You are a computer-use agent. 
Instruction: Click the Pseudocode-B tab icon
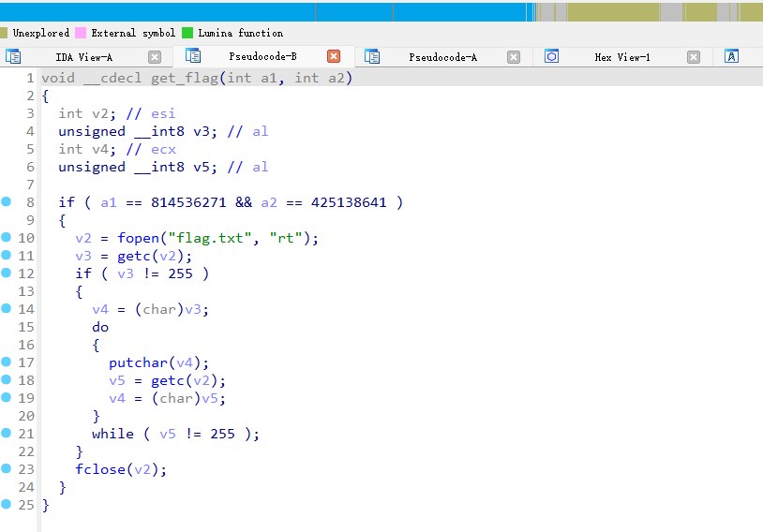(x=193, y=56)
